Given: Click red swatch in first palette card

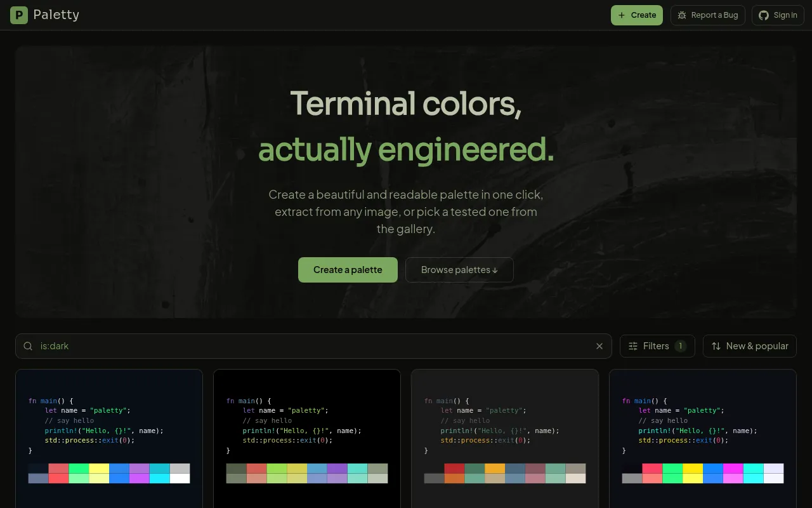Looking at the screenshot, I should [58, 469].
